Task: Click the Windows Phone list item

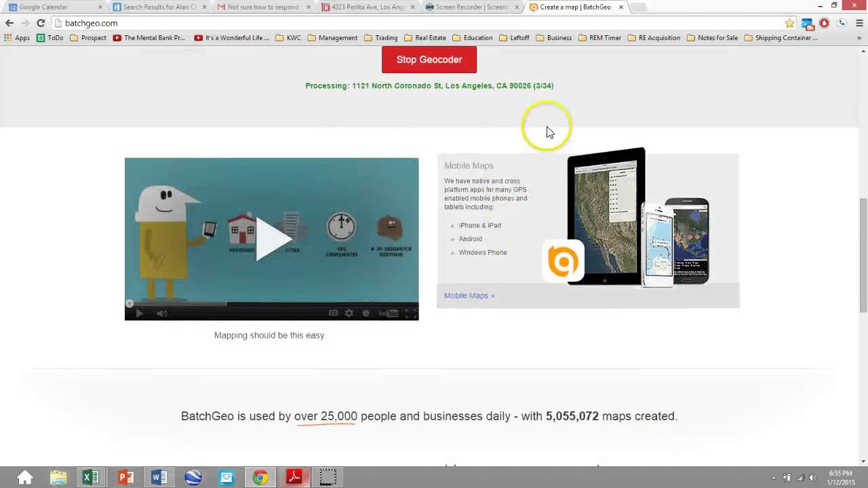Action: click(483, 252)
